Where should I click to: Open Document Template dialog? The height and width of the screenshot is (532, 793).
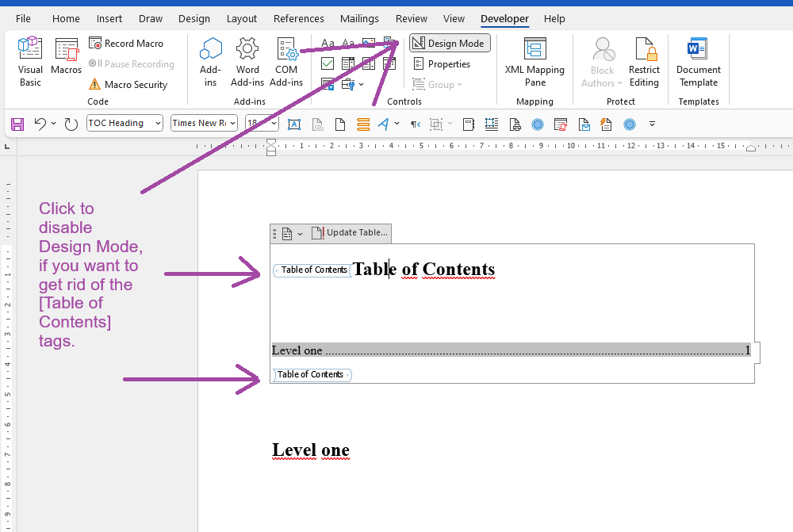coord(699,62)
